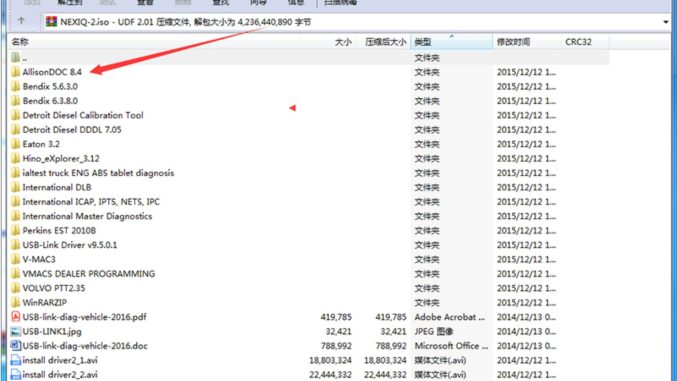Click the image icon of USB-LINK1.jpg
The height and width of the screenshot is (381, 678).
click(16, 331)
